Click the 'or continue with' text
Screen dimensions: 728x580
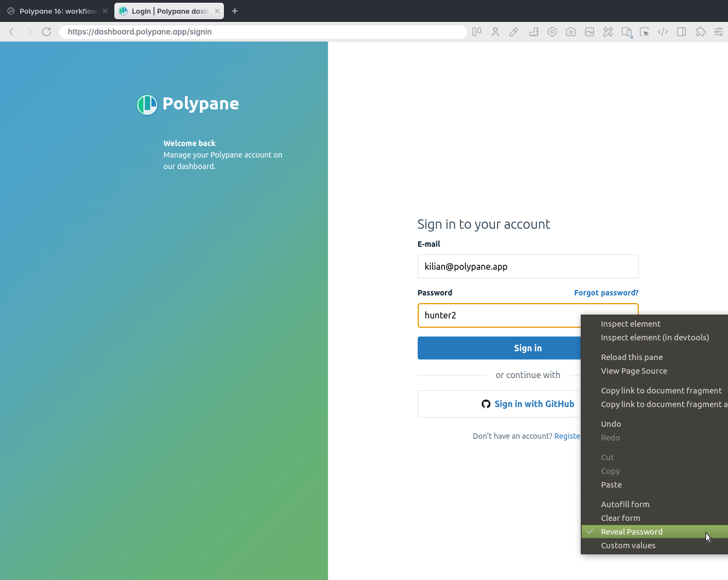(x=528, y=375)
